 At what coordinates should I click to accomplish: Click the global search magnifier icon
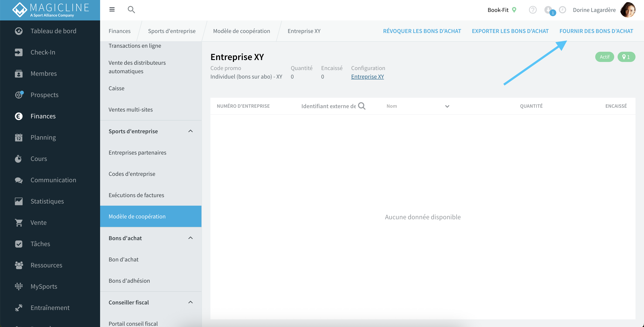coord(131,10)
